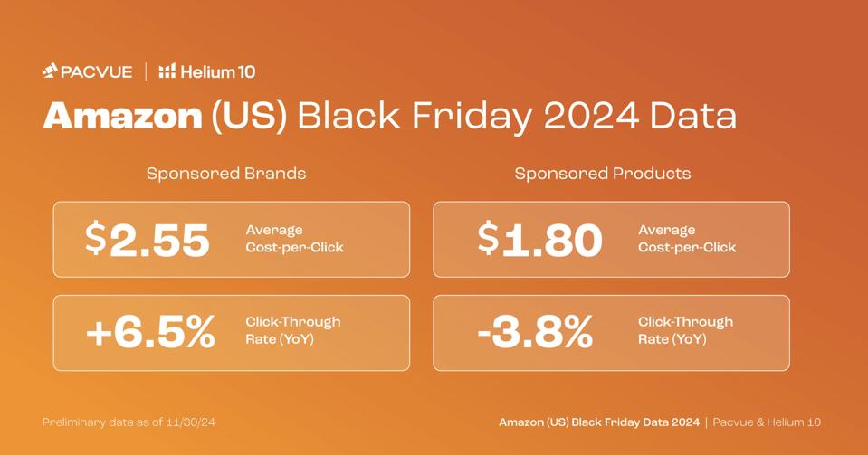Click the $1.80 cost-per-click value
This screenshot has width=868, height=455.
coord(539,240)
